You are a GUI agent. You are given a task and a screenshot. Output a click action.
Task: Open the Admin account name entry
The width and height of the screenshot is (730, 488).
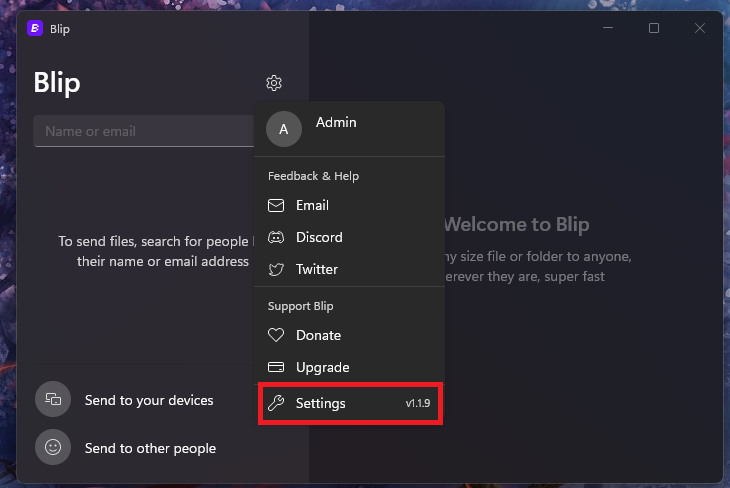(336, 123)
